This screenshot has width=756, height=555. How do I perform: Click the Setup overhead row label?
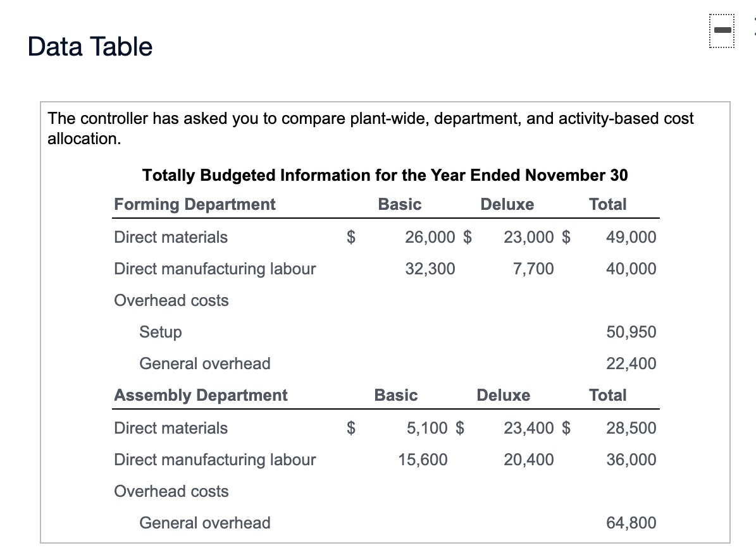click(x=161, y=332)
